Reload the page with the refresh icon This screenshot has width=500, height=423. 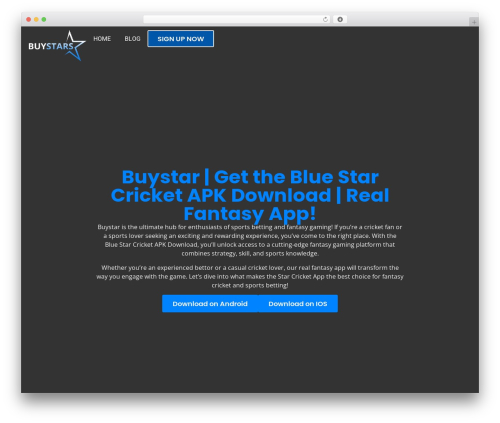[x=325, y=19]
